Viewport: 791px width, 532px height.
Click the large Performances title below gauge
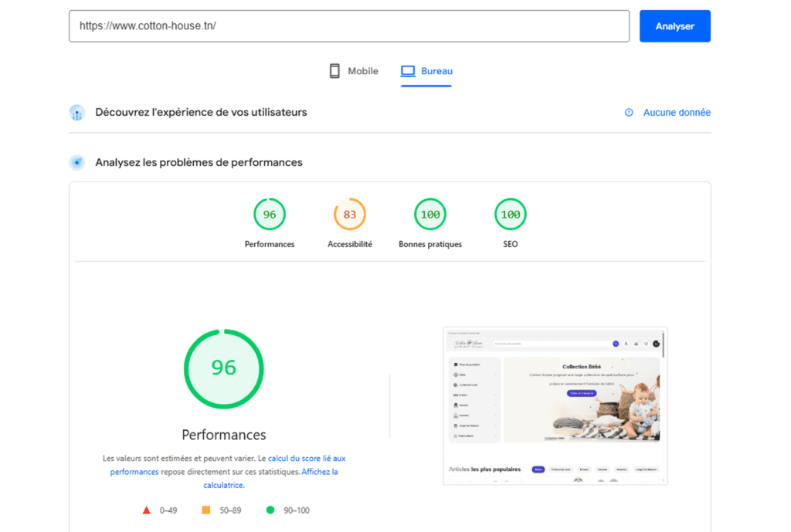click(x=223, y=435)
